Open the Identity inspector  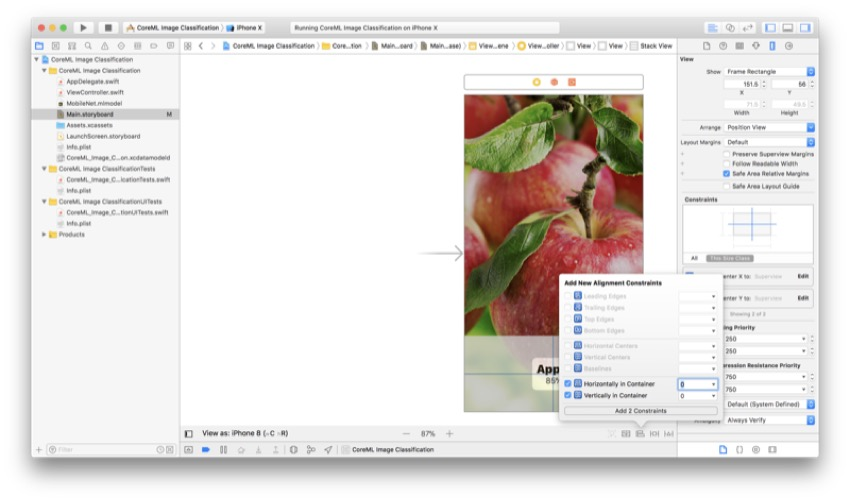click(739, 46)
